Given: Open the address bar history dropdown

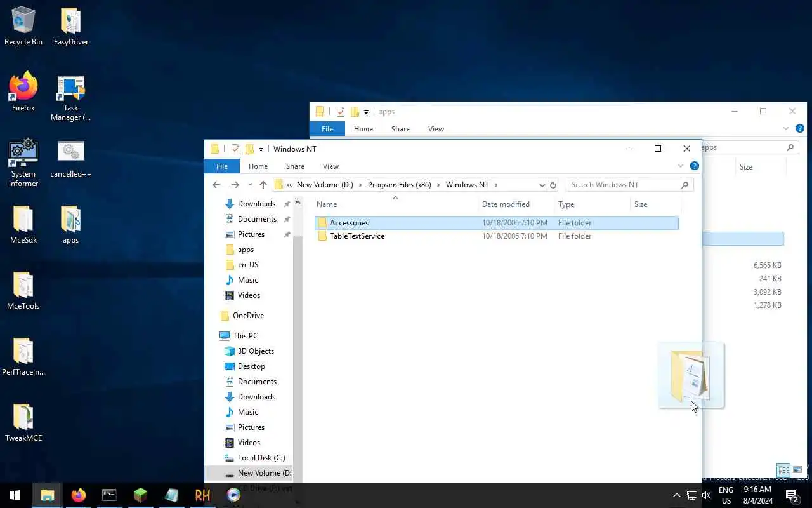Looking at the screenshot, I should pos(542,185).
